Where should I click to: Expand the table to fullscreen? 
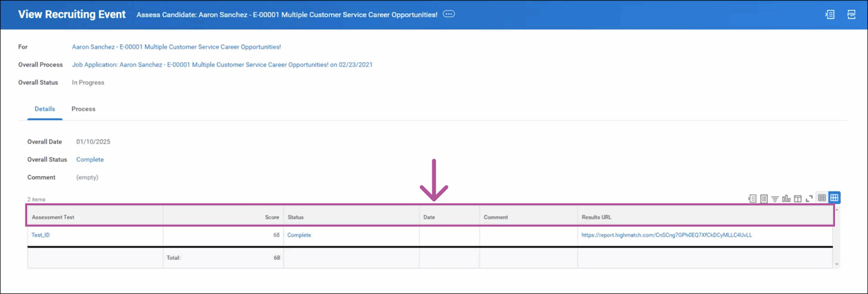pos(809,199)
